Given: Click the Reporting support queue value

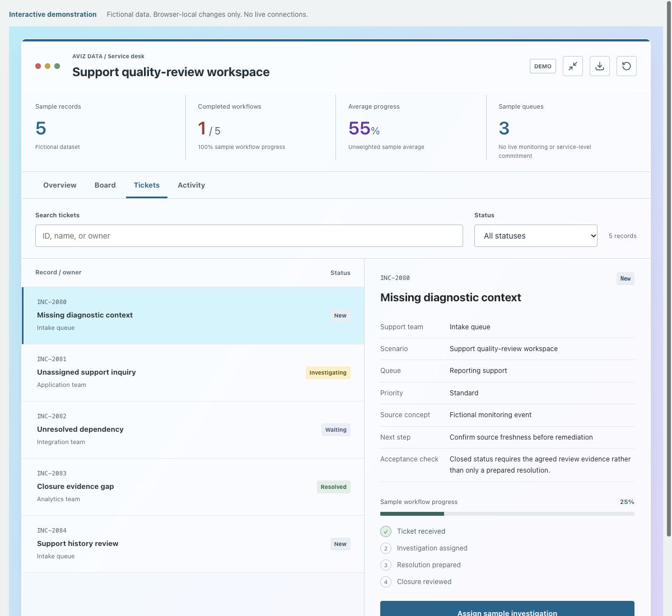Looking at the screenshot, I should 478,371.
